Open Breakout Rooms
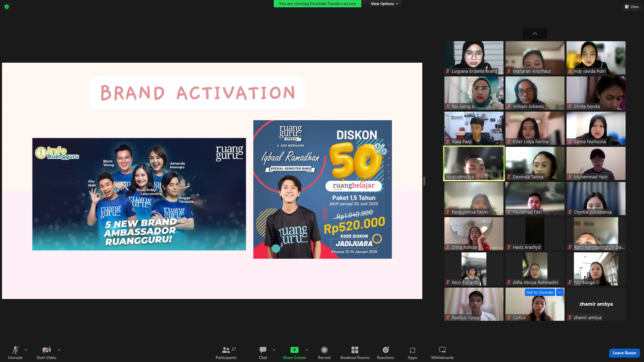The height and width of the screenshot is (362, 644). (x=355, y=353)
